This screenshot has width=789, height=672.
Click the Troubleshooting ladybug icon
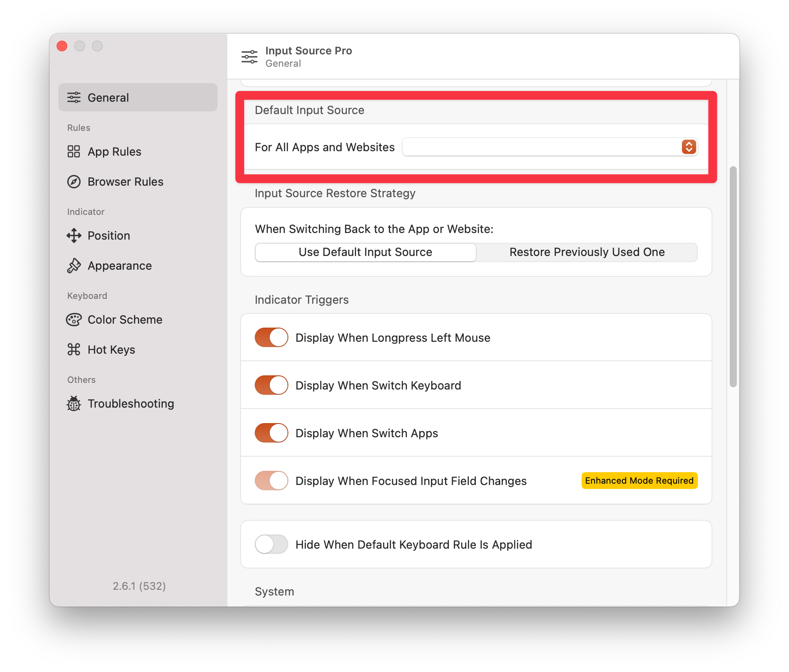click(x=74, y=404)
